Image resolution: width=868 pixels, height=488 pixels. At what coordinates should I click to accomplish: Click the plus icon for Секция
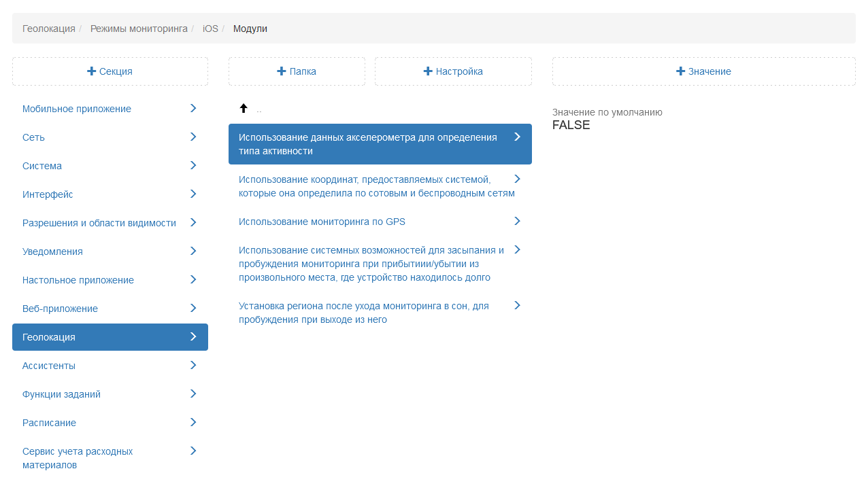point(91,71)
